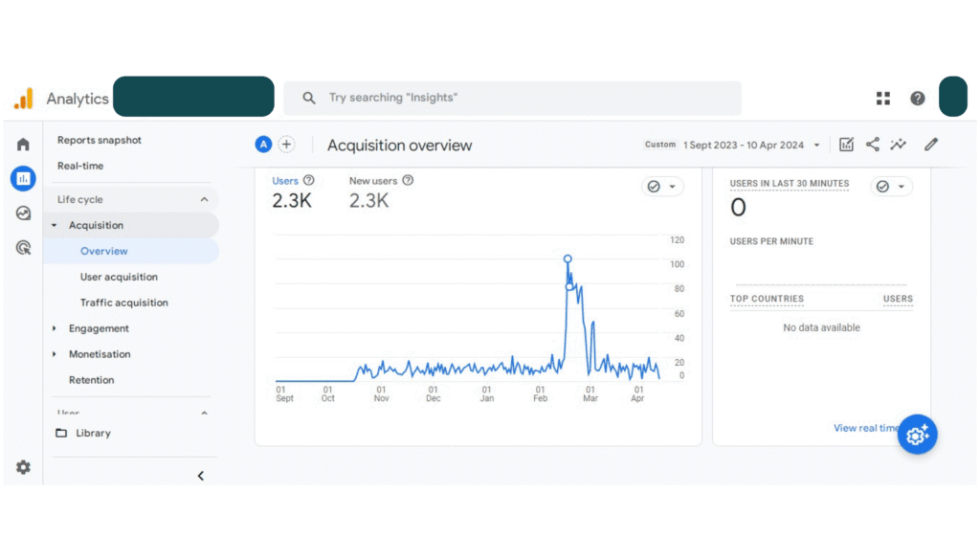
Task: Click the Share this report icon
Action: (872, 145)
